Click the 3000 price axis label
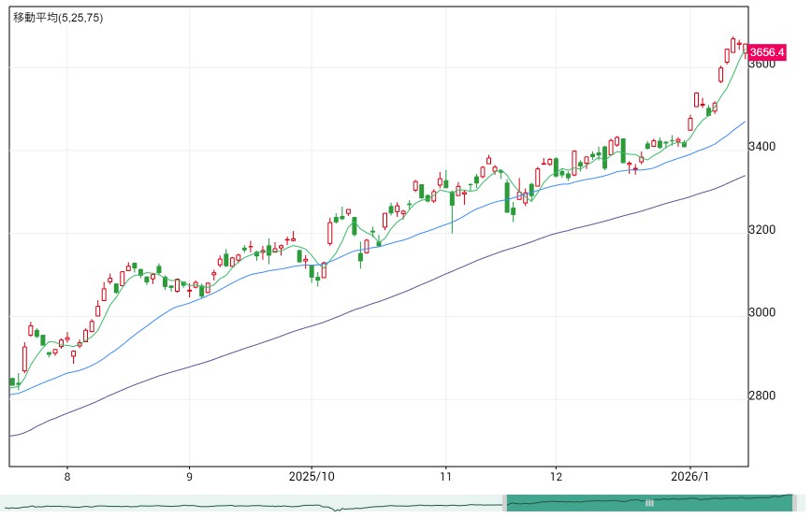The width and height of the screenshot is (812, 518). [761, 312]
